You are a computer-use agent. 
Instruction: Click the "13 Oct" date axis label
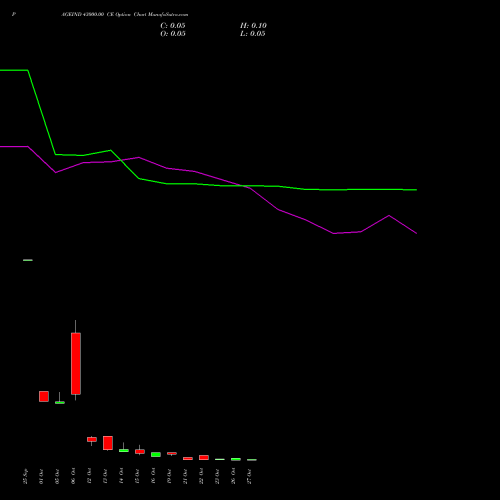click(106, 476)
